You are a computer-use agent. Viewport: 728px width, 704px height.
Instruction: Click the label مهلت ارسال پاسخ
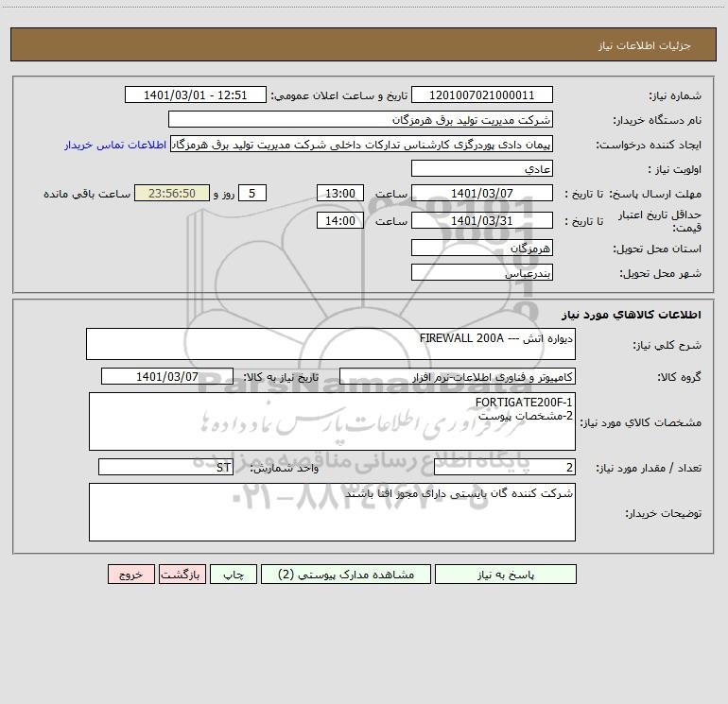(655, 194)
